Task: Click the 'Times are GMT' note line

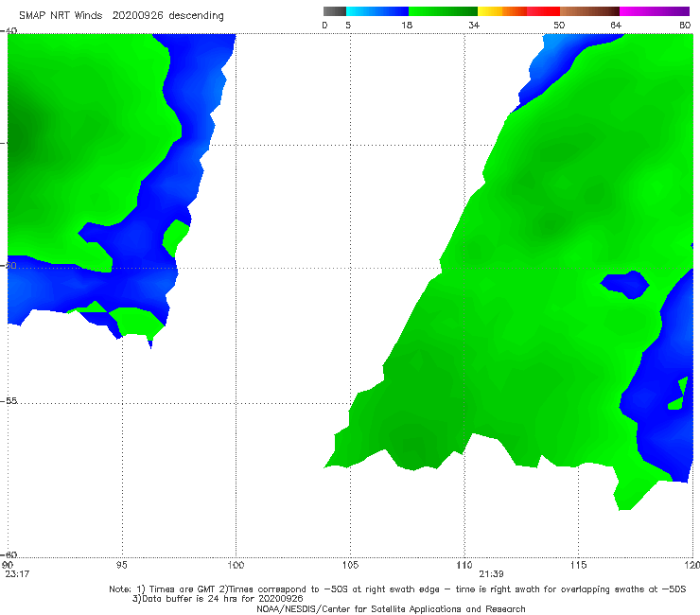Action: 397,589
